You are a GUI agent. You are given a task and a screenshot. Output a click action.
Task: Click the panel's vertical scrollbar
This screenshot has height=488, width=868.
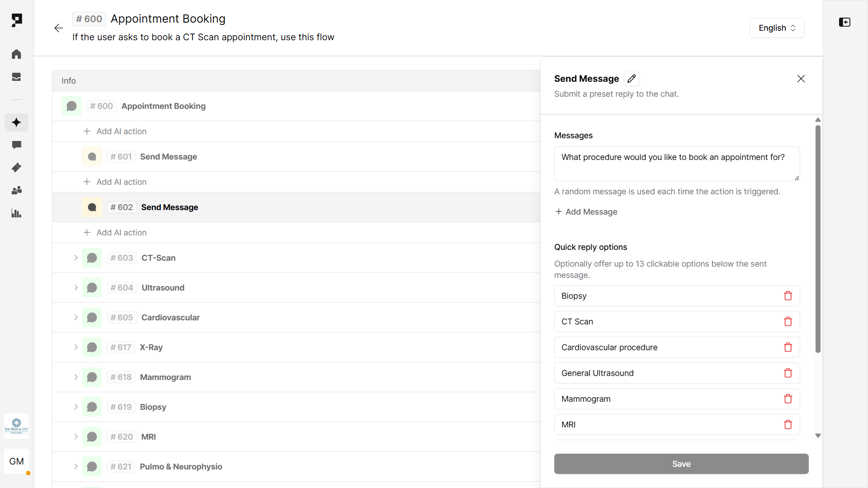[x=818, y=239]
